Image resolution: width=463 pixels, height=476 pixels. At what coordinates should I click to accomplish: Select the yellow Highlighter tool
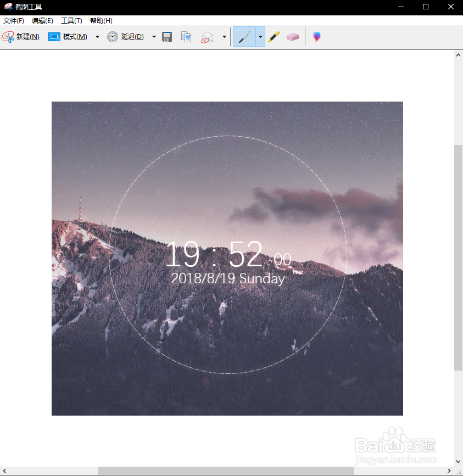[274, 37]
